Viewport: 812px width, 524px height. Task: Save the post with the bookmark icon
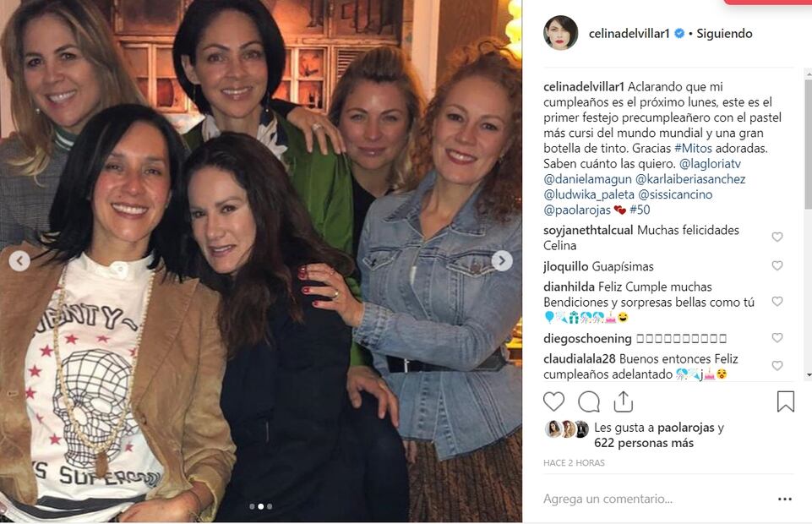coord(786,401)
